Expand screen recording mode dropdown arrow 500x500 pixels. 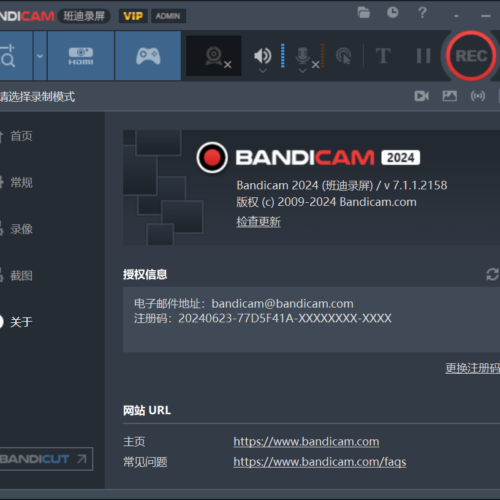40,56
